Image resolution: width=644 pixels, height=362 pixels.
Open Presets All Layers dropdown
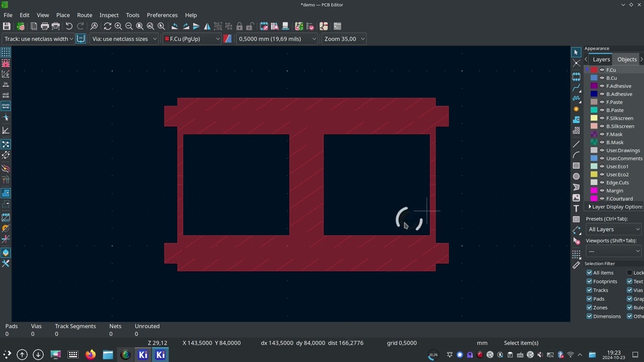coord(614,229)
